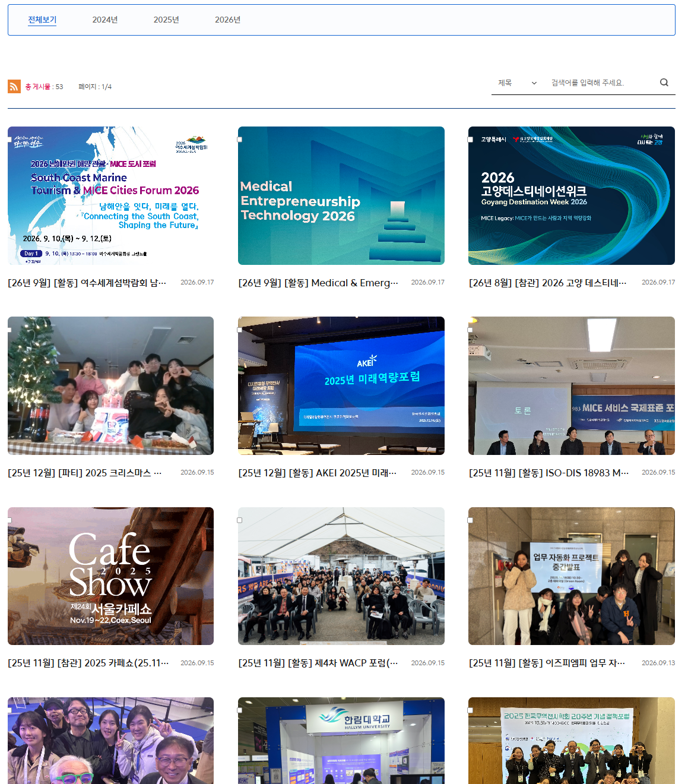The height and width of the screenshot is (784, 688).
Task: Open 한림대학교 booth photo thumbnail
Action: pyautogui.click(x=341, y=741)
